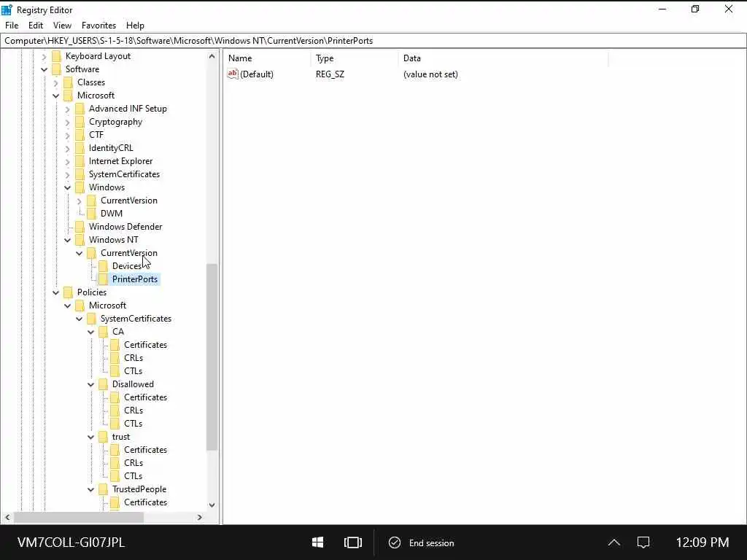Select CRLs under the Disallowed key
The height and width of the screenshot is (560, 747).
pos(133,411)
